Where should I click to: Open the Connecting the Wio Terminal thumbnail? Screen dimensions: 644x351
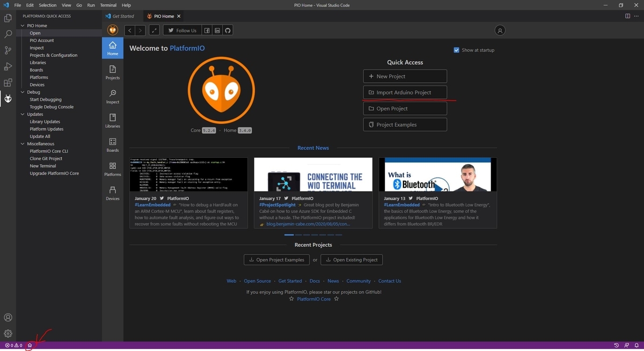[x=313, y=174]
